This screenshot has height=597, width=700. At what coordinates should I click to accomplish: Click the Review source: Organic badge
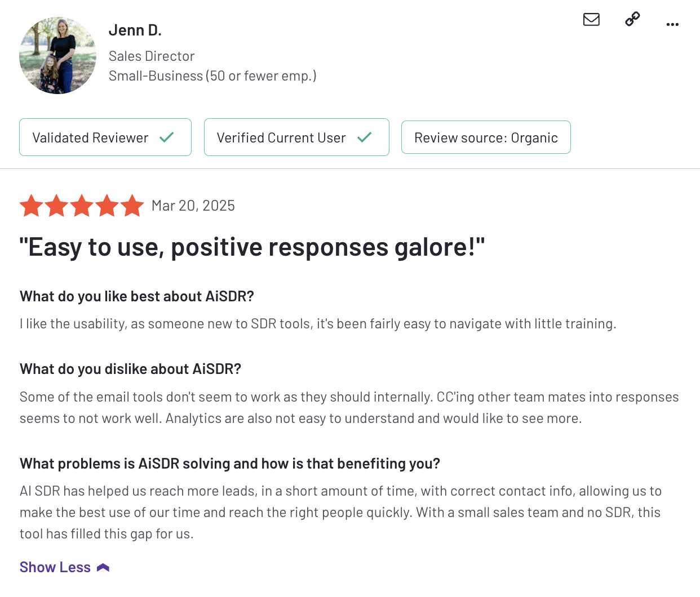486,137
